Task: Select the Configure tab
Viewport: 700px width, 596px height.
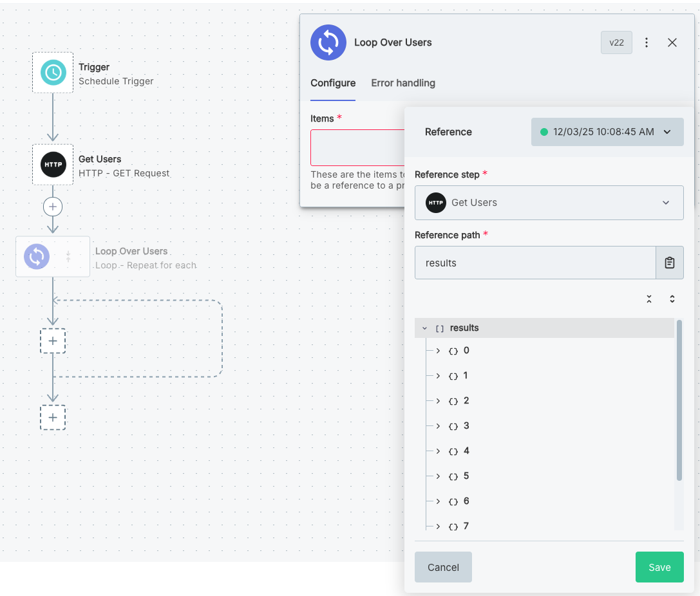Action: click(x=333, y=83)
